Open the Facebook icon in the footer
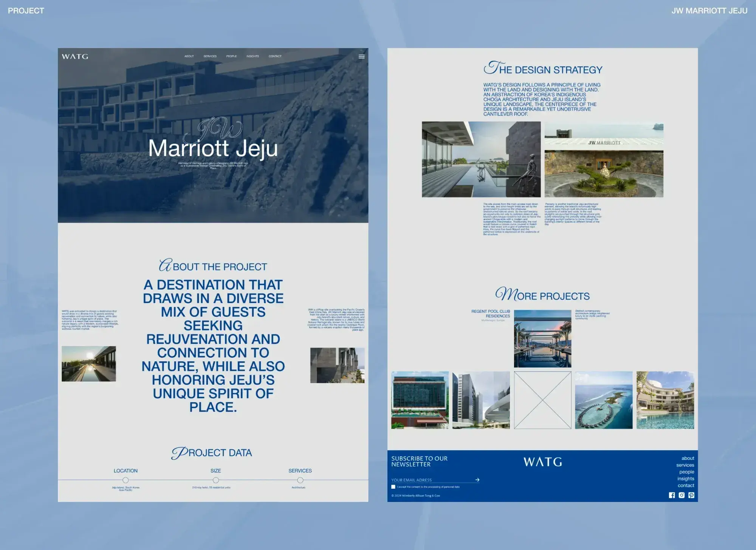 (672, 495)
